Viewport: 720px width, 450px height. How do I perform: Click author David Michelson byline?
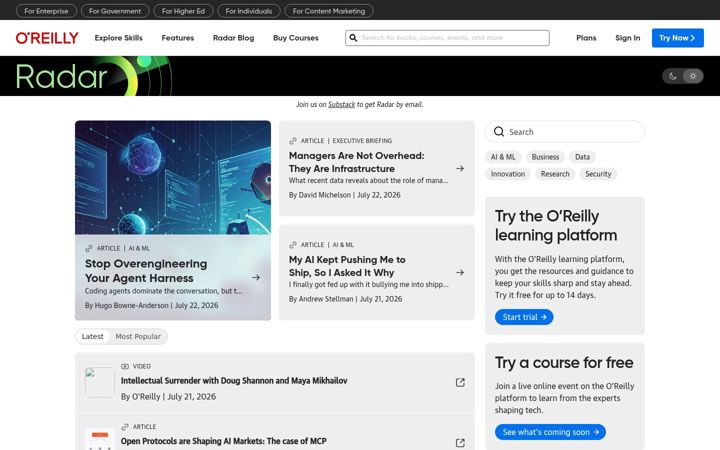324,195
